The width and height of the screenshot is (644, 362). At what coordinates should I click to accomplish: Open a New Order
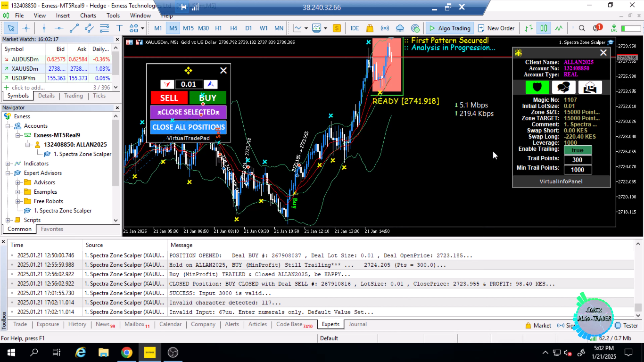[496, 28]
